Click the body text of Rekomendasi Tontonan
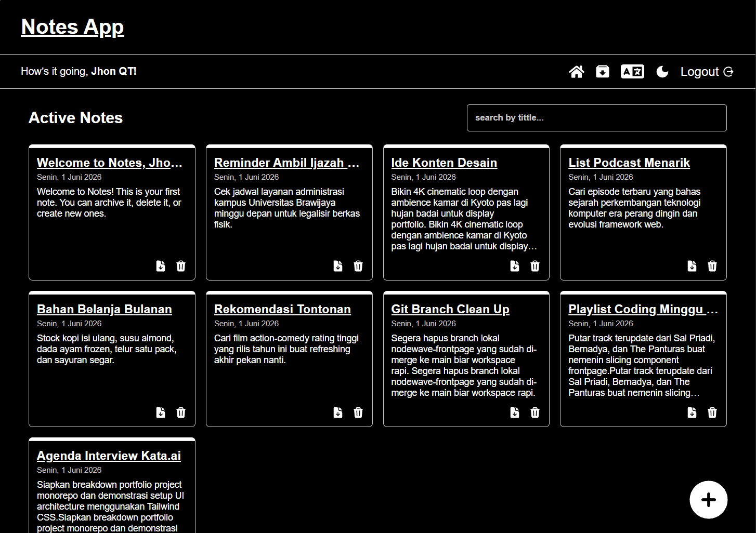This screenshot has height=533, width=756. (286, 349)
